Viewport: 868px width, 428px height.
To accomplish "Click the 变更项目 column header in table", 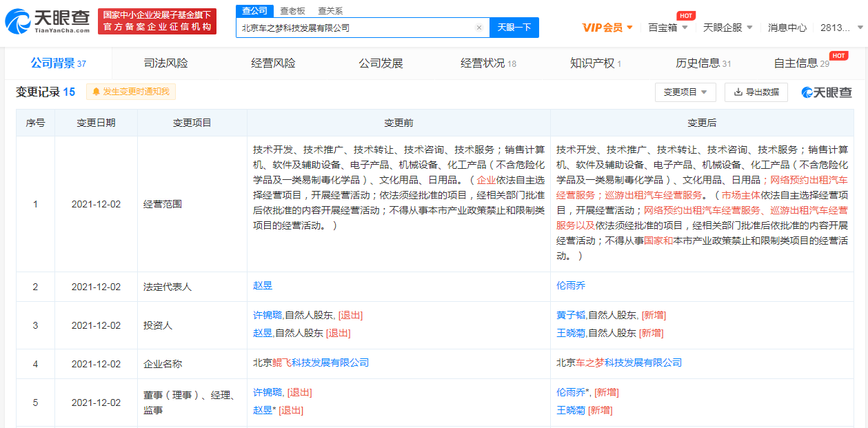I will coord(192,123).
